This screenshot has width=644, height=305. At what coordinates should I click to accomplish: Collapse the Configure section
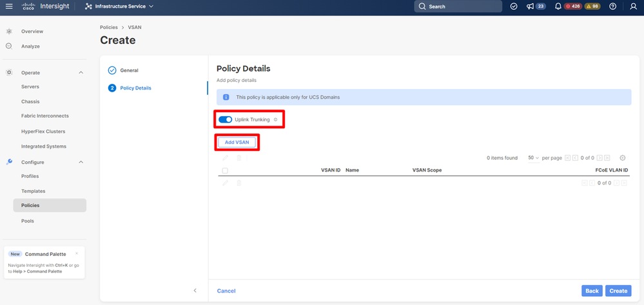click(81, 162)
